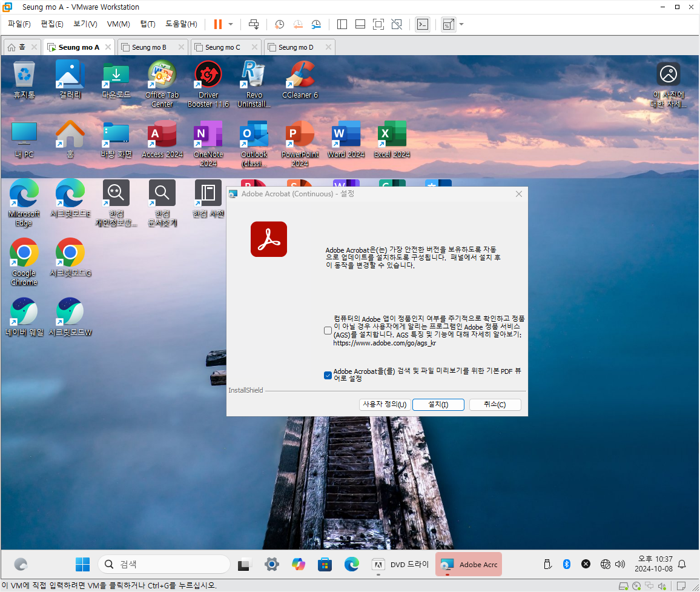Open the 도움말(H) menu
The height and width of the screenshot is (592, 700).
(x=181, y=24)
